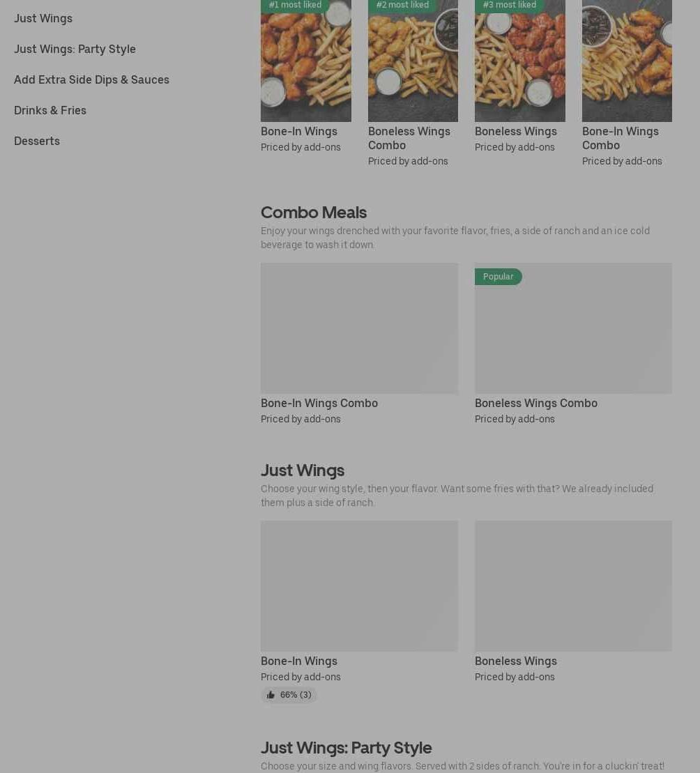Select Add Extra Side Dips & Sauces
Viewport: 700px width, 773px height.
tap(92, 79)
